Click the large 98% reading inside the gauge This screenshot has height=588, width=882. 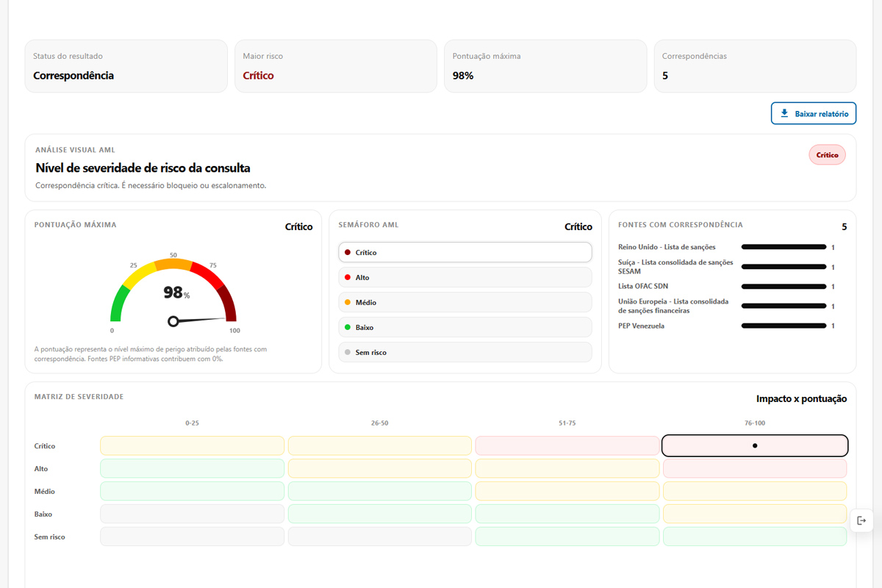tap(176, 293)
